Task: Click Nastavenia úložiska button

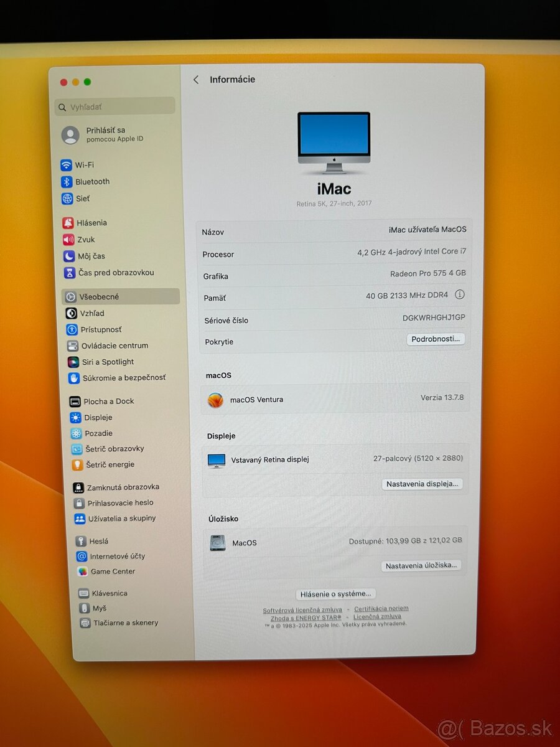Action: click(x=422, y=565)
